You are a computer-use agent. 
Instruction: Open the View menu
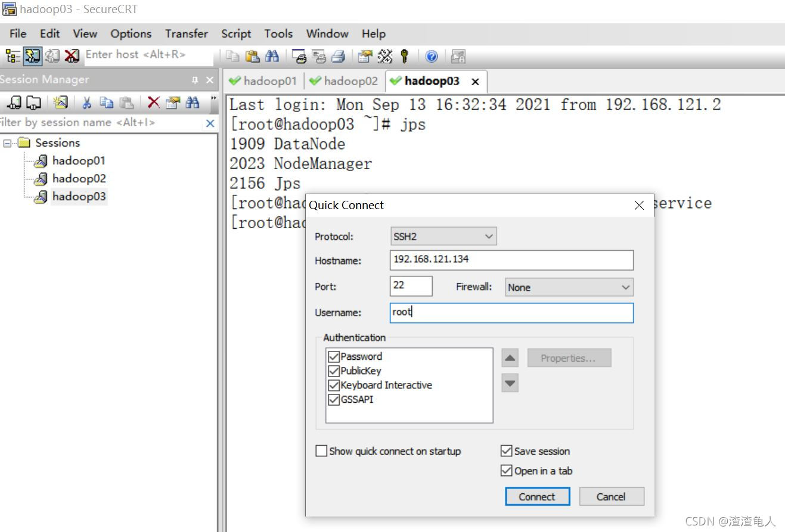click(x=85, y=34)
